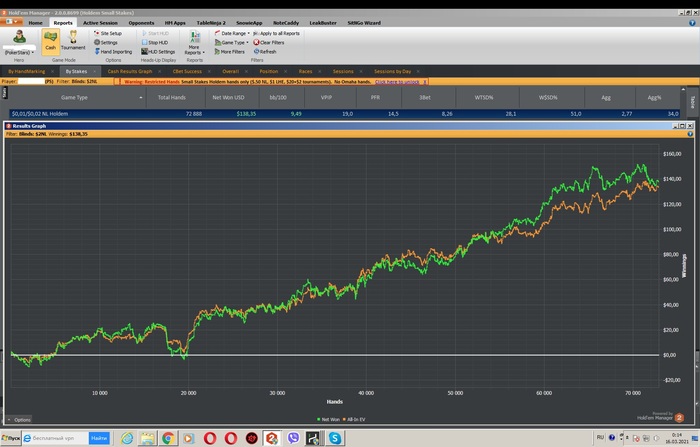Click the system clock in tray
This screenshot has height=447, width=700.
pos(677,438)
